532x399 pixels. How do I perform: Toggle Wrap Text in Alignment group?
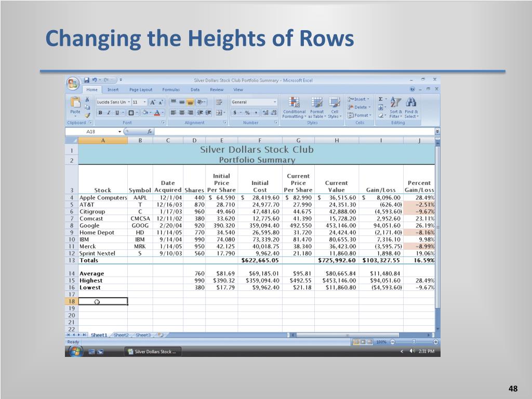219,102
